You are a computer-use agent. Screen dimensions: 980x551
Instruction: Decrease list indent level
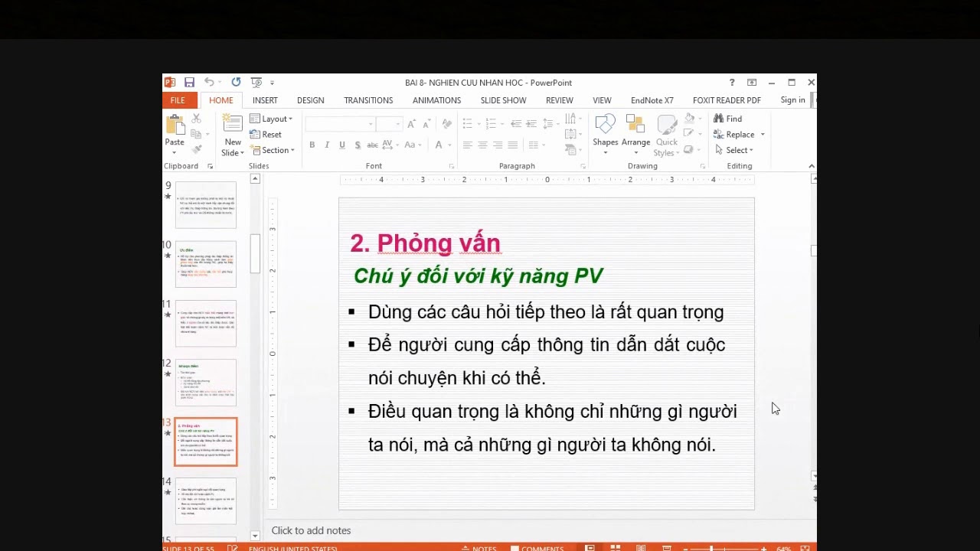pyautogui.click(x=516, y=124)
